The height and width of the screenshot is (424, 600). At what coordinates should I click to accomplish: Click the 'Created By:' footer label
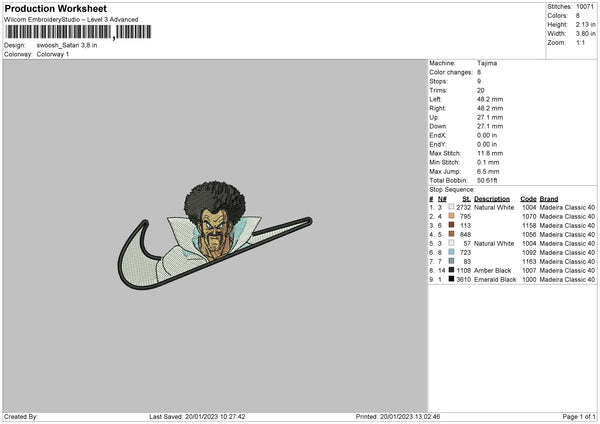click(21, 416)
